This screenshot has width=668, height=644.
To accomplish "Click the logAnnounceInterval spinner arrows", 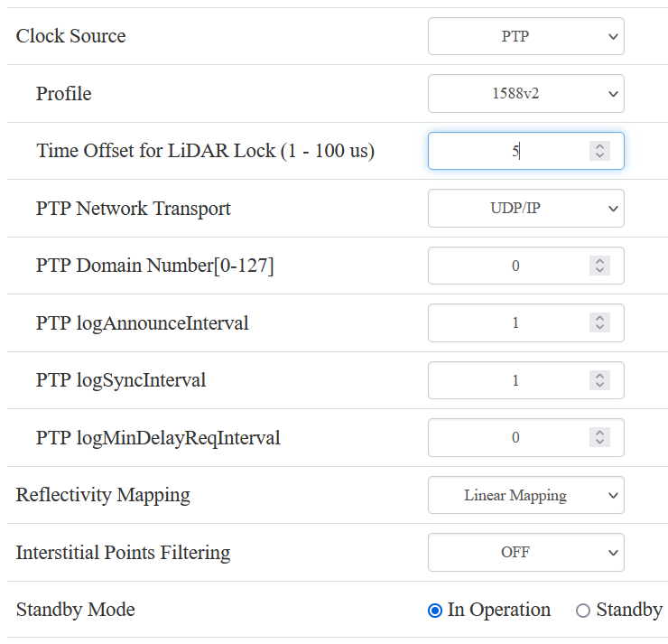I will tap(599, 323).
